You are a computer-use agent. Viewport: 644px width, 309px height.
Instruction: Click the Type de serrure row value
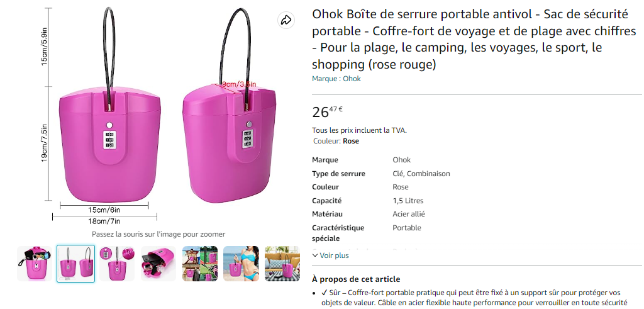coord(421,174)
